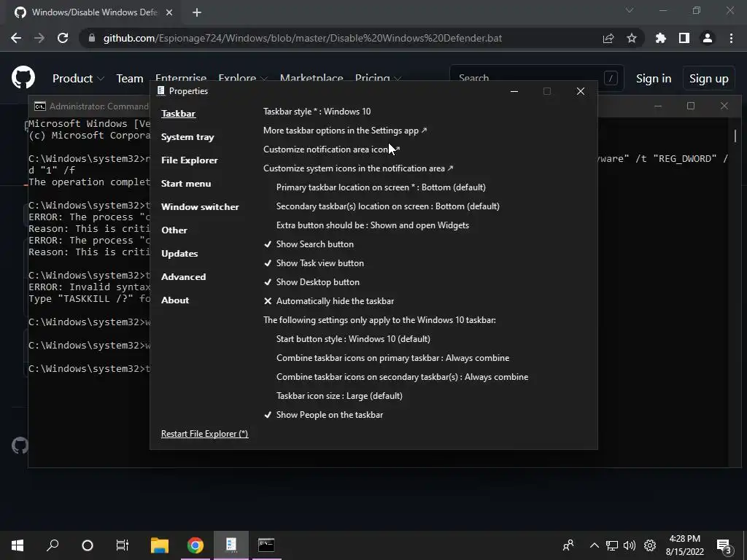
Task: Open Customize notification area icons link
Action: point(332,149)
